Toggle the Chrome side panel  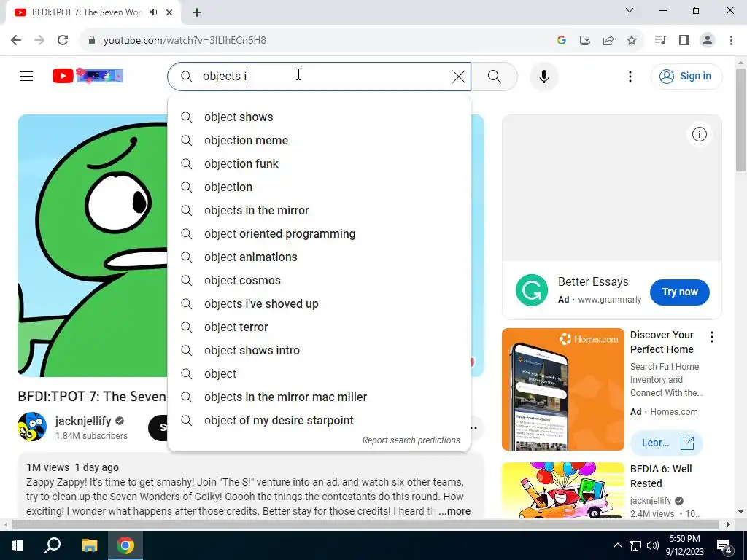click(x=684, y=40)
